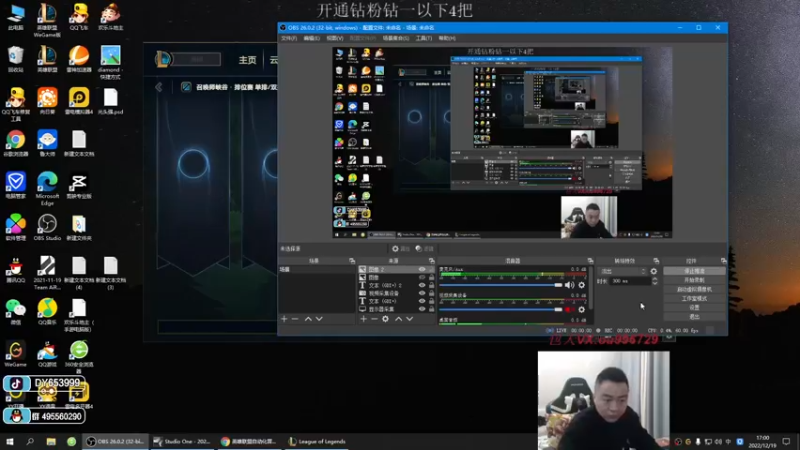The width and height of the screenshot is (800, 450).
Task: Click the 主页 tab in League client
Action: [247, 60]
